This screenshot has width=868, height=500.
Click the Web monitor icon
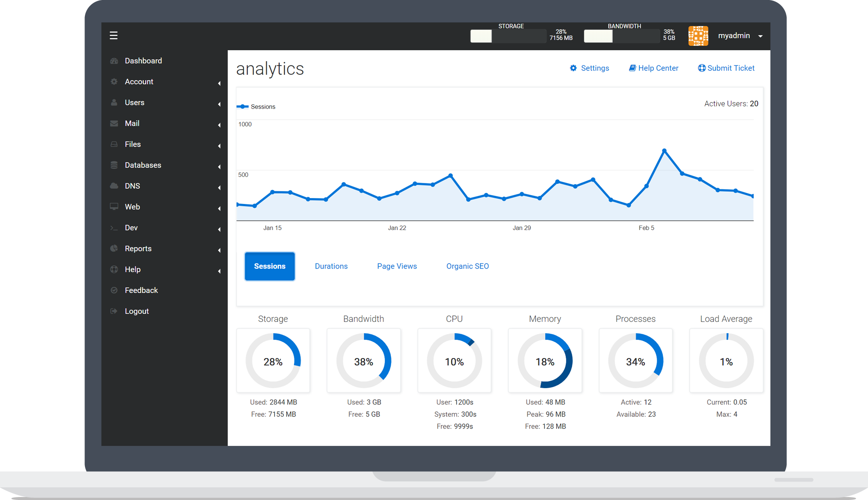[114, 207]
